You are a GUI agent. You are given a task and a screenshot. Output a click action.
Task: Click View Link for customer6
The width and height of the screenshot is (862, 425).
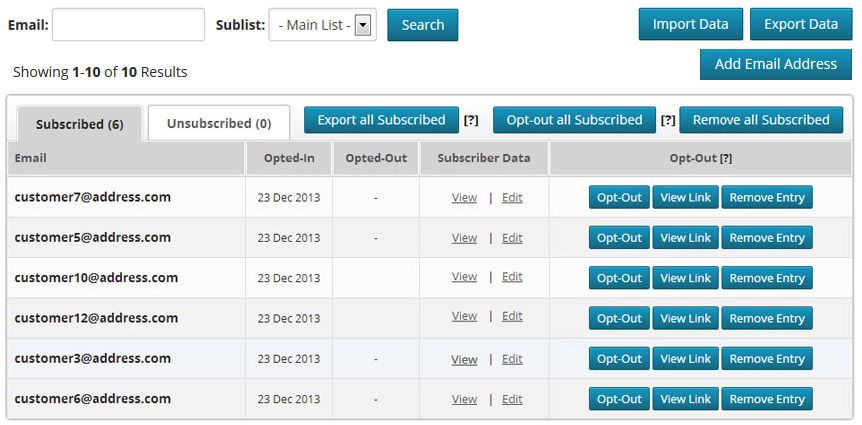coord(686,399)
